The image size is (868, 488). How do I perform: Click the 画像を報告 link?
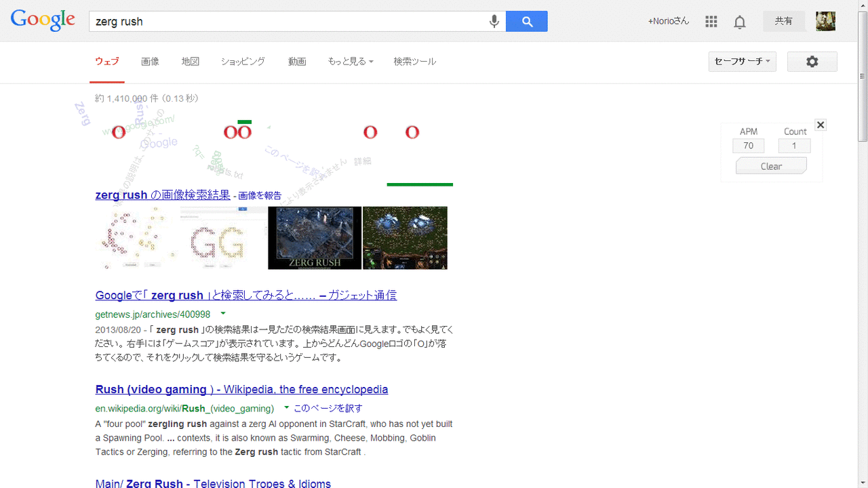(x=260, y=196)
